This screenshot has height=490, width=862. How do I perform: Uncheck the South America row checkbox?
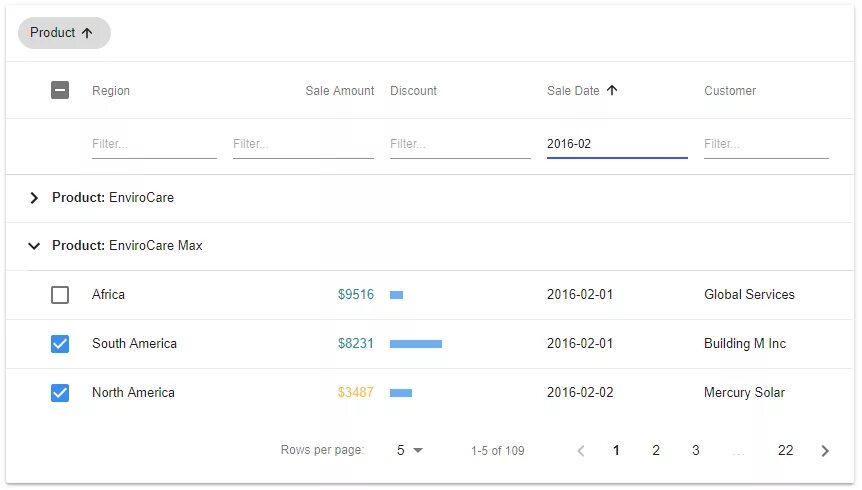coord(60,344)
